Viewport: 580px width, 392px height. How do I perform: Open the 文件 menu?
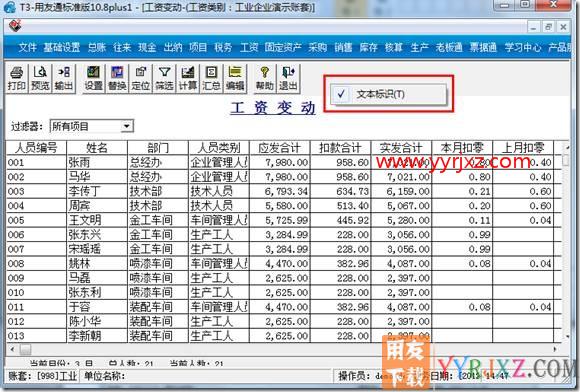(27, 47)
